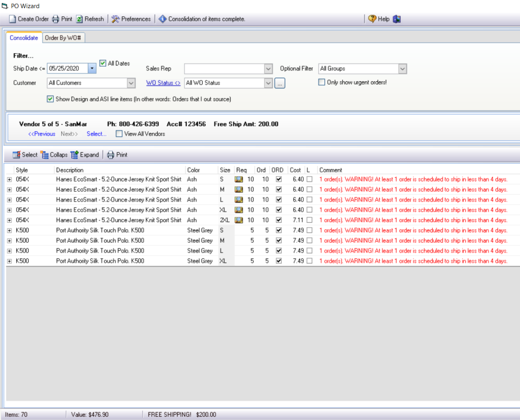
Task: Open Preferences from the toolbar
Action: click(115, 18)
